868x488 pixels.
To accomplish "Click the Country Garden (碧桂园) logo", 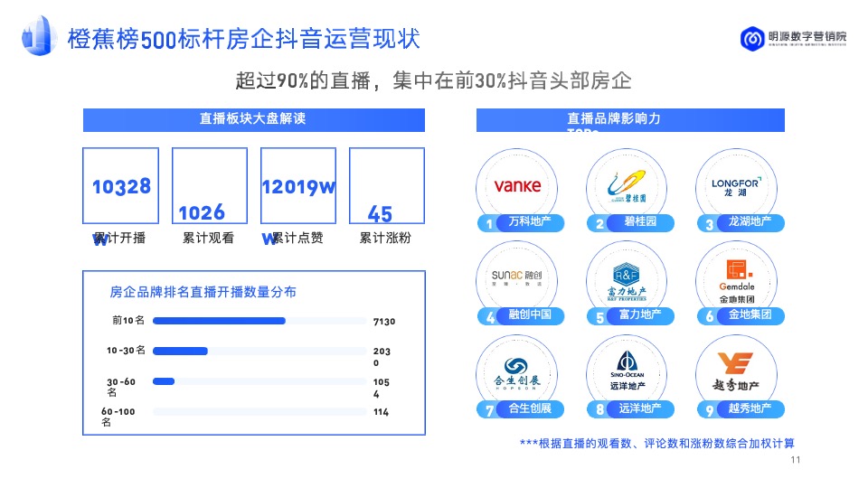I will point(627,188).
